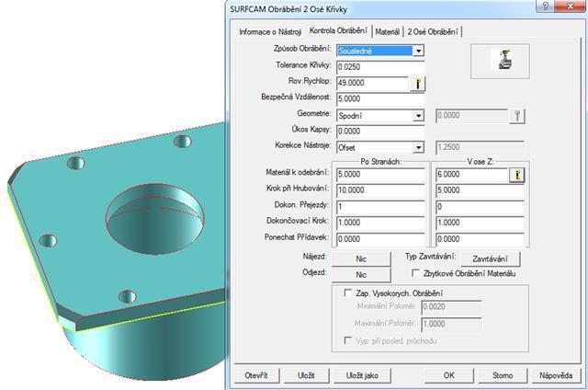Click the Zavrtávání type button
The image size is (588, 390).
[490, 258]
